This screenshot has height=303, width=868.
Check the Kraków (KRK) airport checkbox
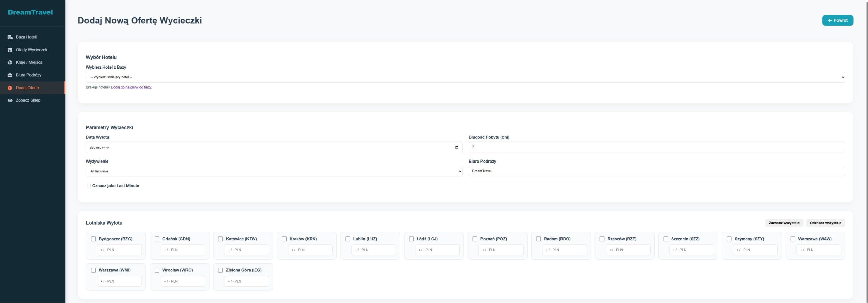[284, 239]
